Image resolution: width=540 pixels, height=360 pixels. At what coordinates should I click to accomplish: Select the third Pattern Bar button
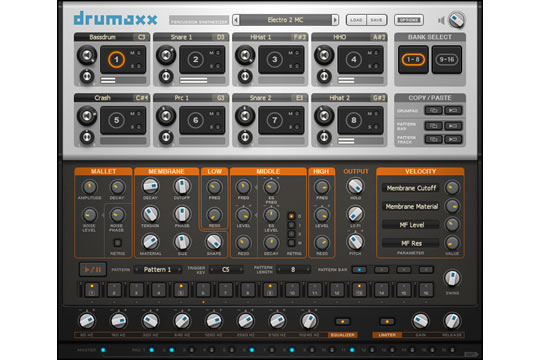[404, 269]
